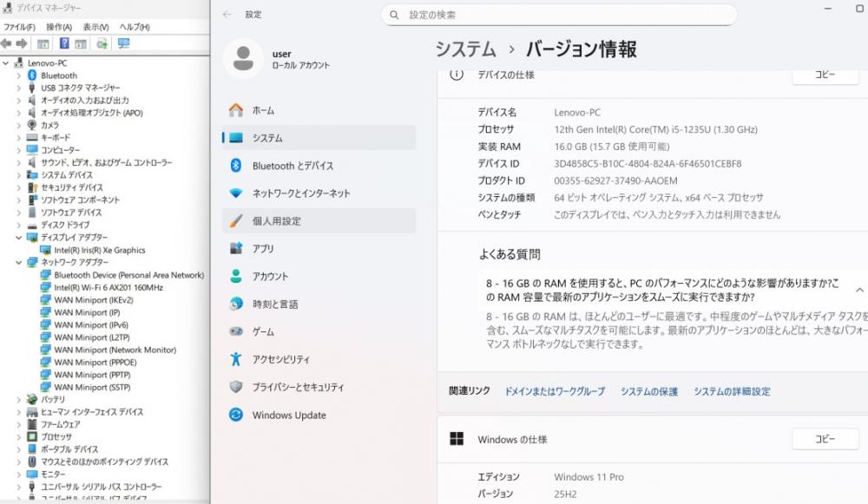Select the Bluetooth icon in device tree
Screen dimensions: 868x504
point(32,75)
